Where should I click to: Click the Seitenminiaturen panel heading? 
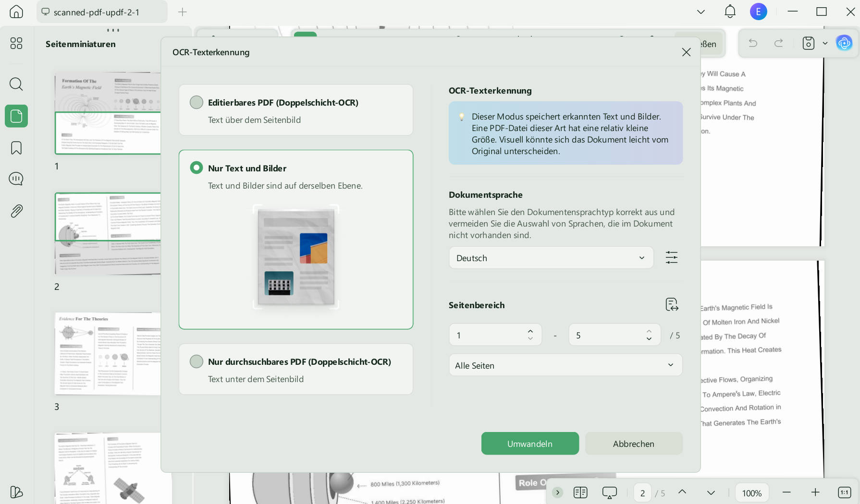tap(80, 44)
